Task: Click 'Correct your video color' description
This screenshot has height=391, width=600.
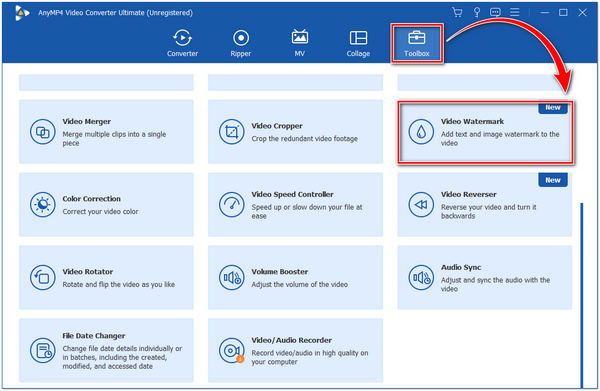Action: coord(100,212)
